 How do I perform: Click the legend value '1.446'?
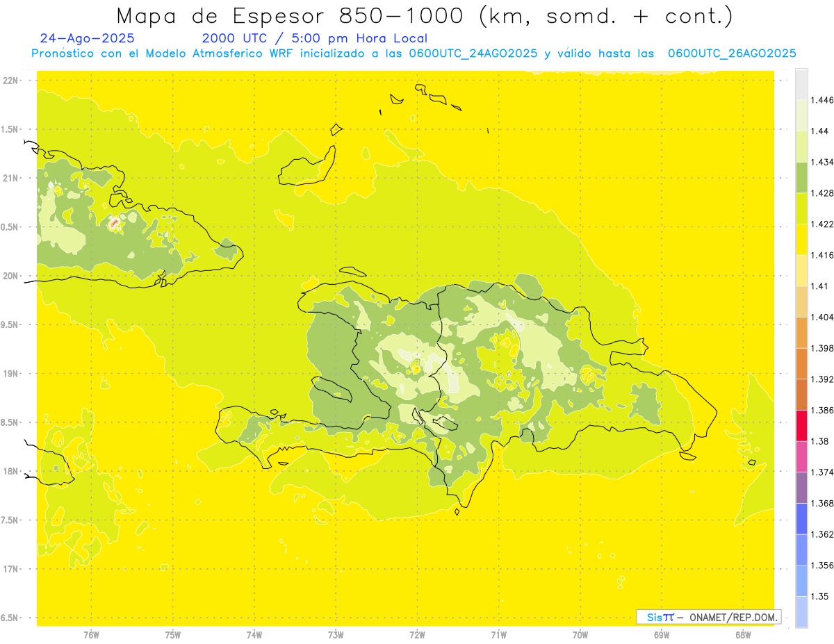(x=822, y=100)
